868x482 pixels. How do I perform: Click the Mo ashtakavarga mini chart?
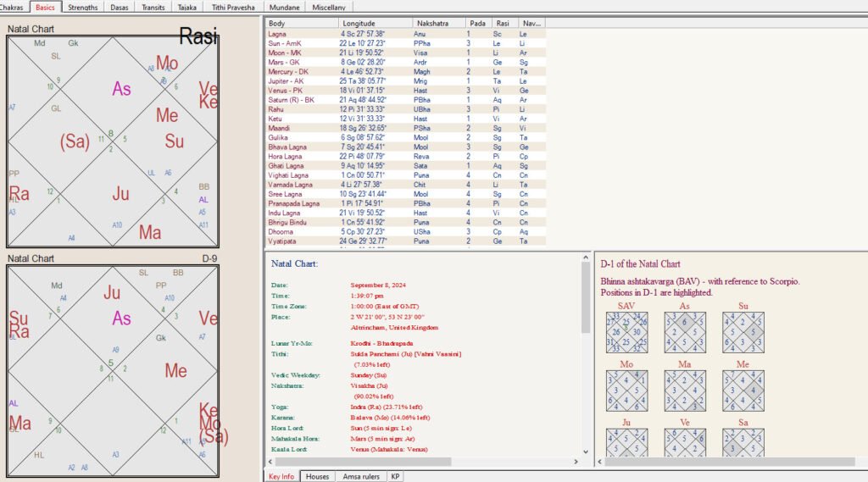coord(627,391)
